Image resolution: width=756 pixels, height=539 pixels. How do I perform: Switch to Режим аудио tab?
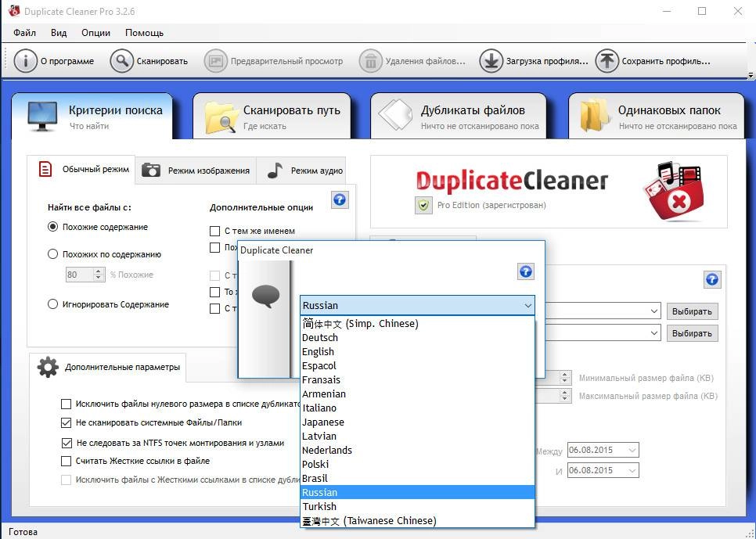[x=301, y=171]
